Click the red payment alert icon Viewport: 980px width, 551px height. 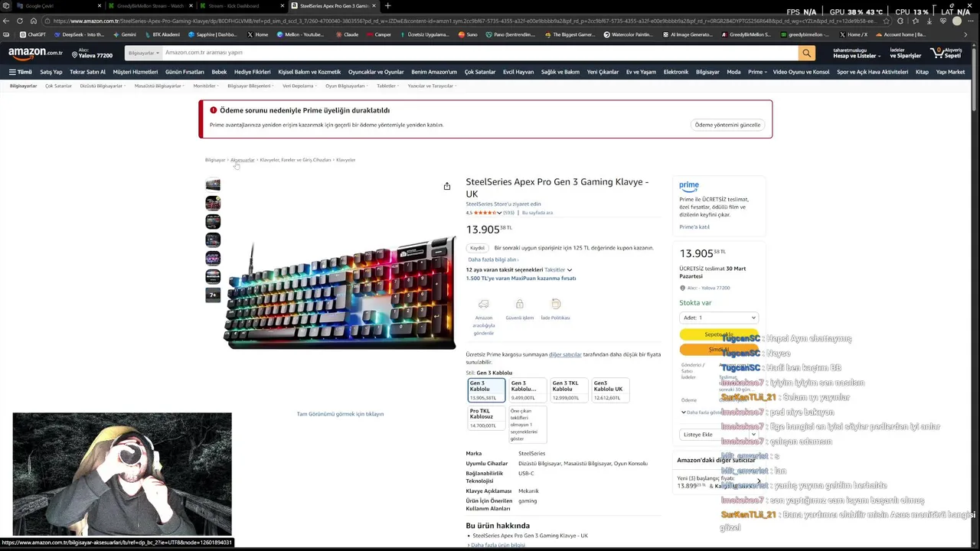pyautogui.click(x=213, y=110)
